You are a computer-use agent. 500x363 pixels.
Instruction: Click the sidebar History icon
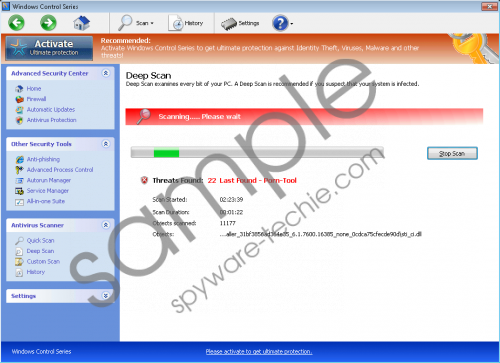[19, 272]
